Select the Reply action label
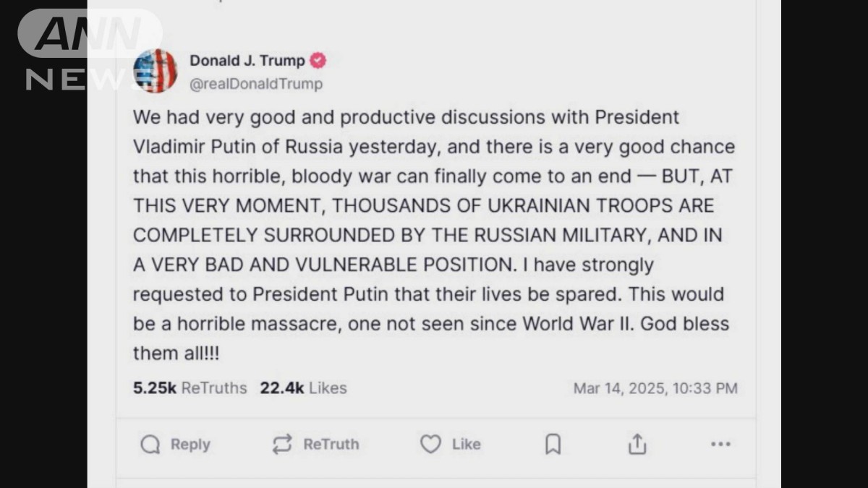The image size is (868, 488). [191, 444]
